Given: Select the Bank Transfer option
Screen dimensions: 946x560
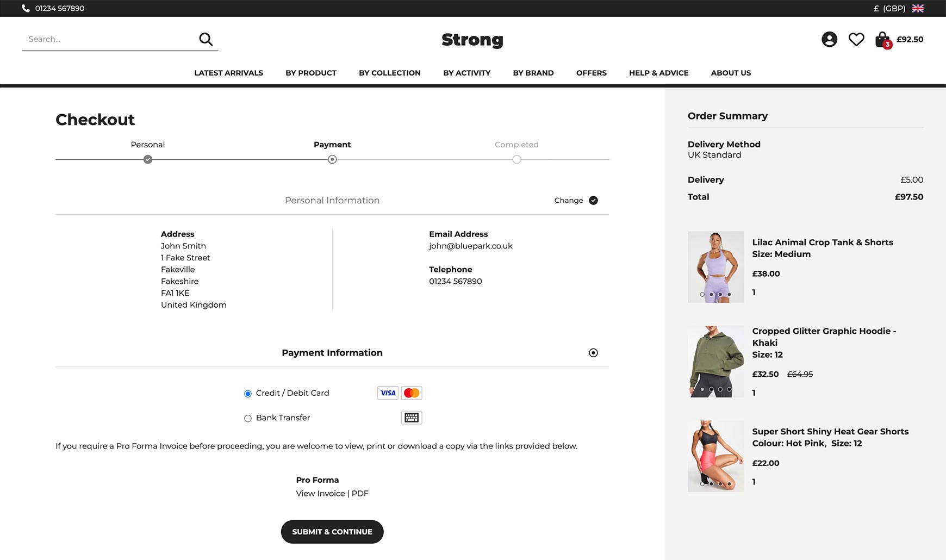Looking at the screenshot, I should coord(248,418).
